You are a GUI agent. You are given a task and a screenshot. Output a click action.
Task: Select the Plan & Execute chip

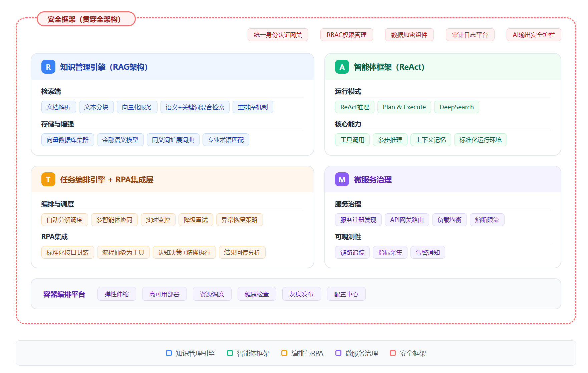404,107
